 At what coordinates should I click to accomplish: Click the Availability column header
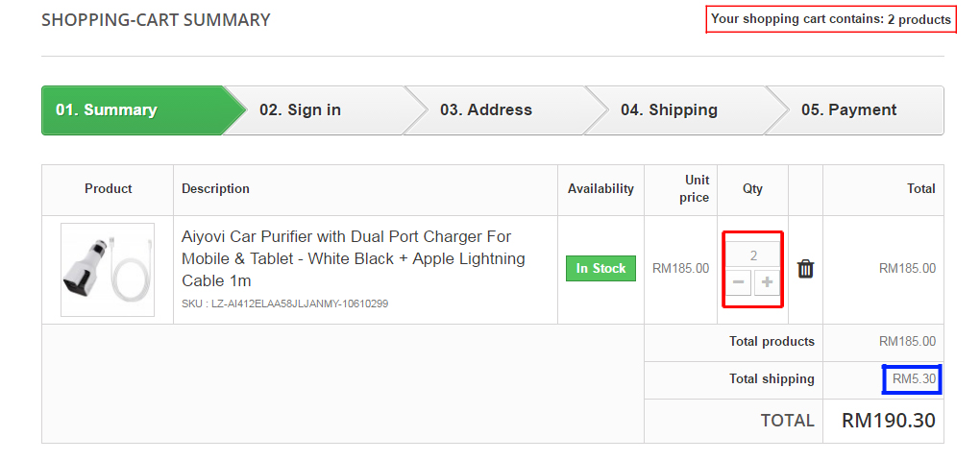point(600,189)
